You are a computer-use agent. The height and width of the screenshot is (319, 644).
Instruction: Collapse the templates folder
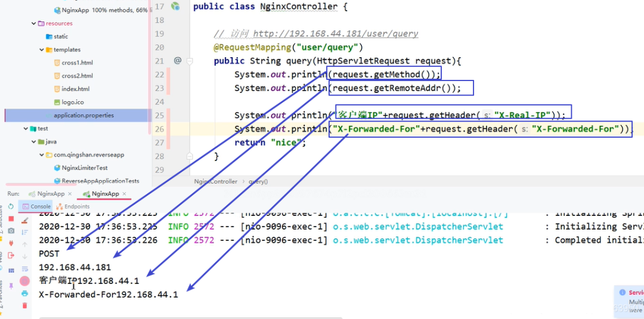click(x=42, y=49)
